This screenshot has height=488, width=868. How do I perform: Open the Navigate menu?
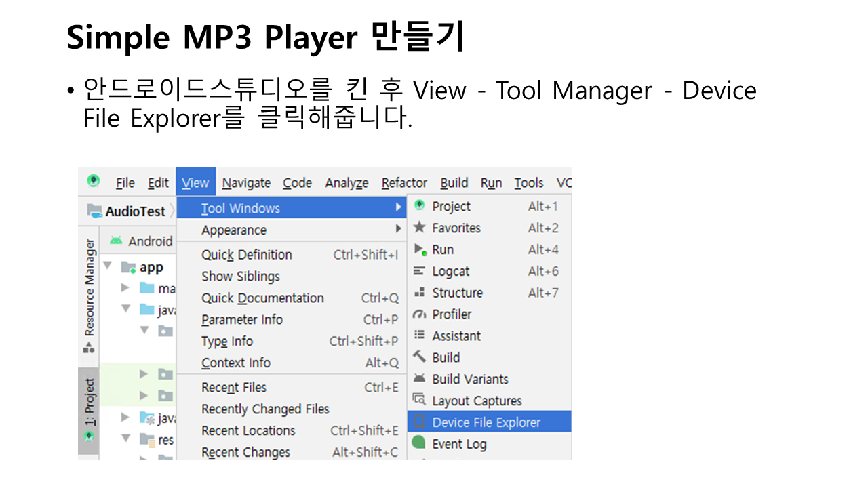pyautogui.click(x=246, y=183)
